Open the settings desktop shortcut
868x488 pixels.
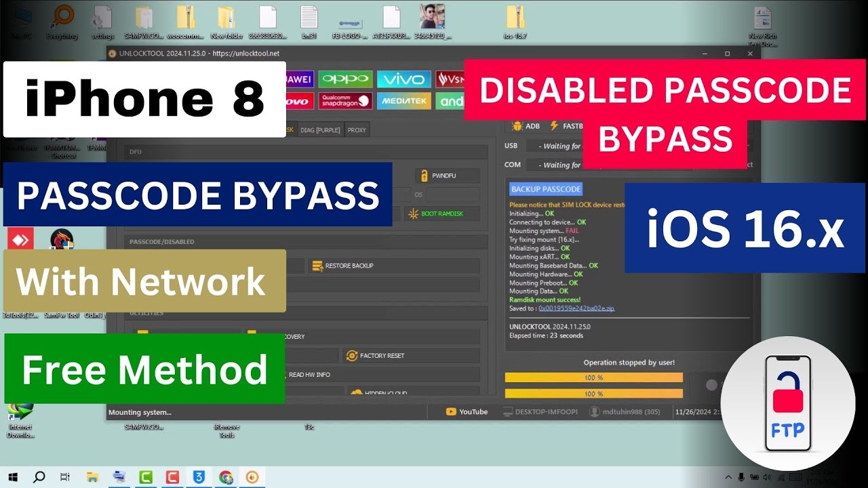[102, 22]
